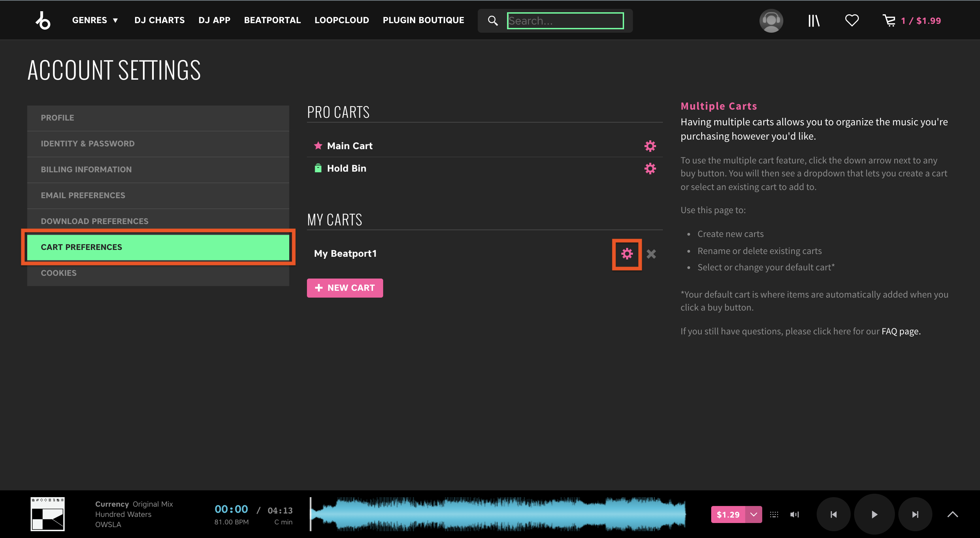Select CART PREFERENCES tab
Screen dimensions: 980x538
[x=158, y=247]
